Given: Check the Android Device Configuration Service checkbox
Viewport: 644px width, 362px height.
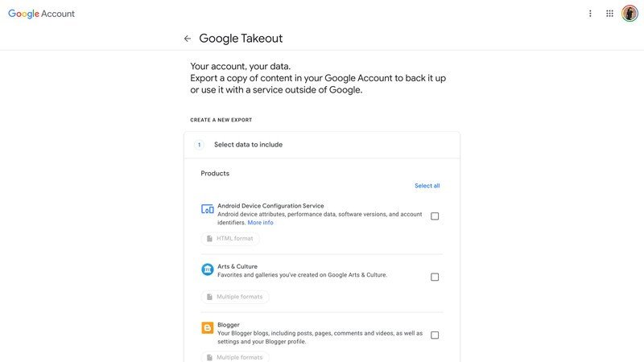Looking at the screenshot, I should 435,216.
